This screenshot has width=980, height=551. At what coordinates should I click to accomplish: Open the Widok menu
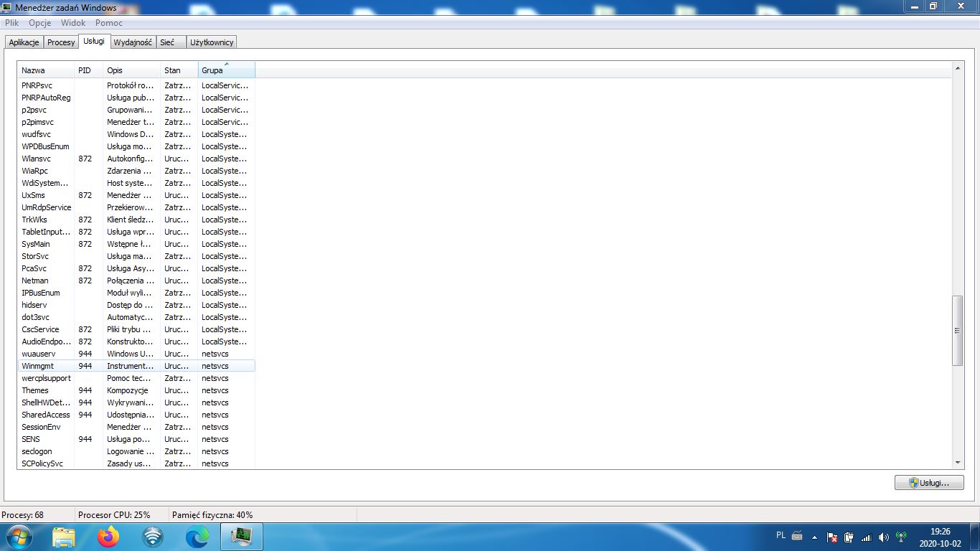(x=73, y=23)
